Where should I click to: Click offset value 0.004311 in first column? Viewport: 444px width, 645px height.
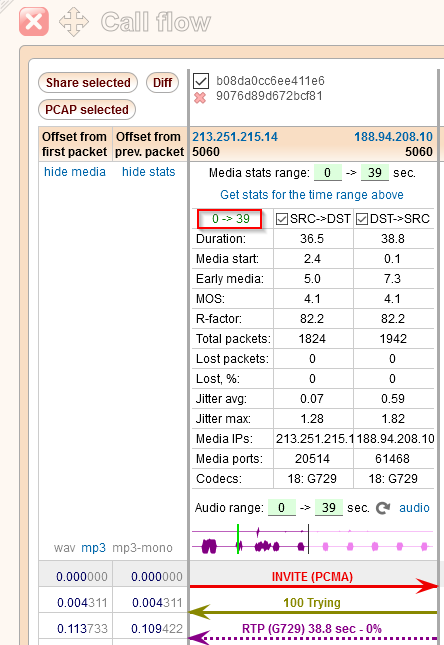tap(82, 603)
